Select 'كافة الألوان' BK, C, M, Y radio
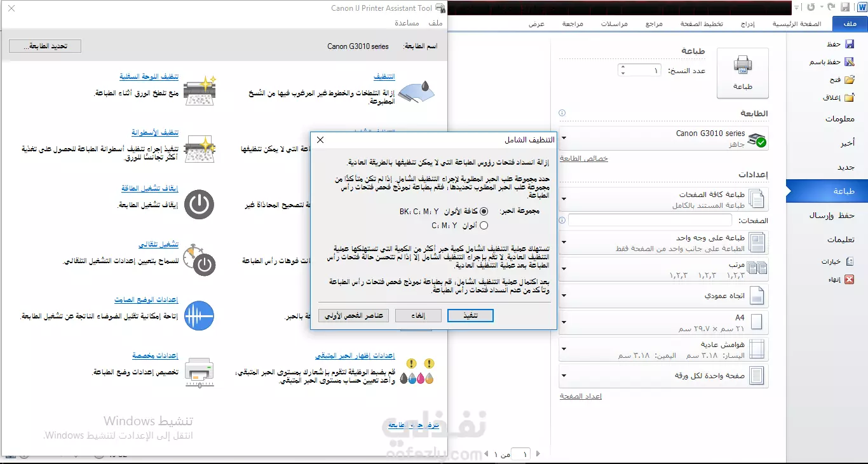This screenshot has height=464, width=868. tap(484, 211)
